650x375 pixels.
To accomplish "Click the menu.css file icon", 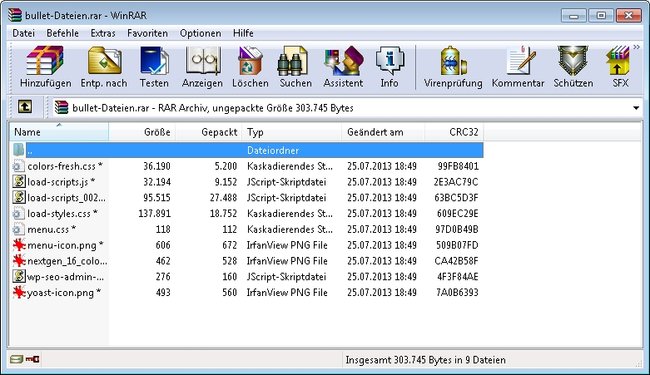I will tap(18, 229).
